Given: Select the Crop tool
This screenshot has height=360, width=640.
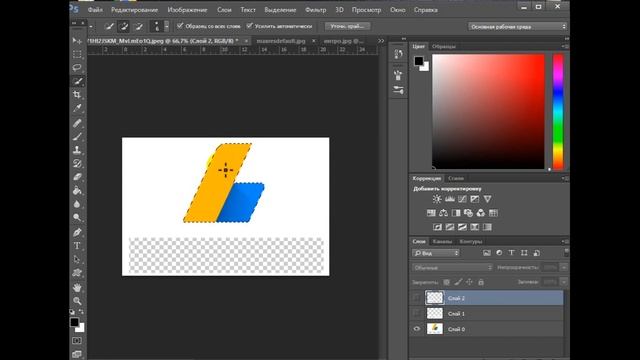Looking at the screenshot, I should pyautogui.click(x=77, y=95).
